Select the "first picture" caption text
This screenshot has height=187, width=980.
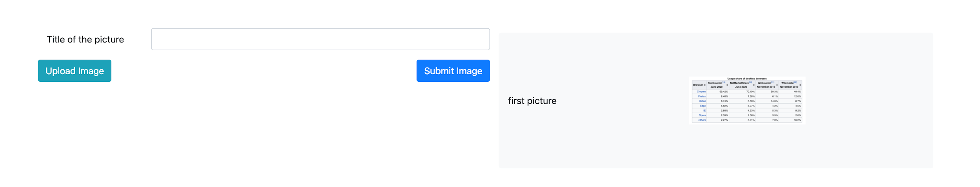[532, 101]
